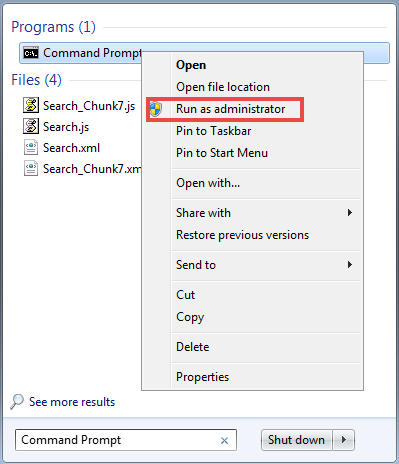This screenshot has width=399, height=464.
Task: Click the Search_Chunk7.js file icon
Action: [x=31, y=105]
